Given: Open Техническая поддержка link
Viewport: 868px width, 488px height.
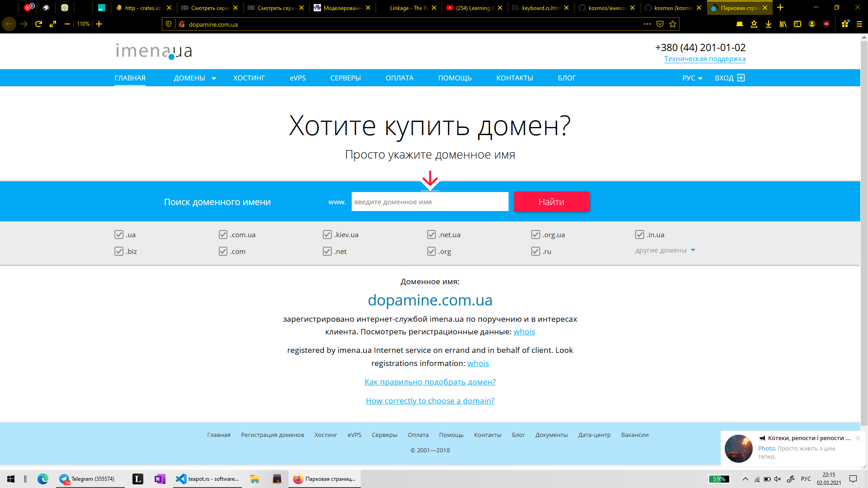Looking at the screenshot, I should pyautogui.click(x=705, y=59).
